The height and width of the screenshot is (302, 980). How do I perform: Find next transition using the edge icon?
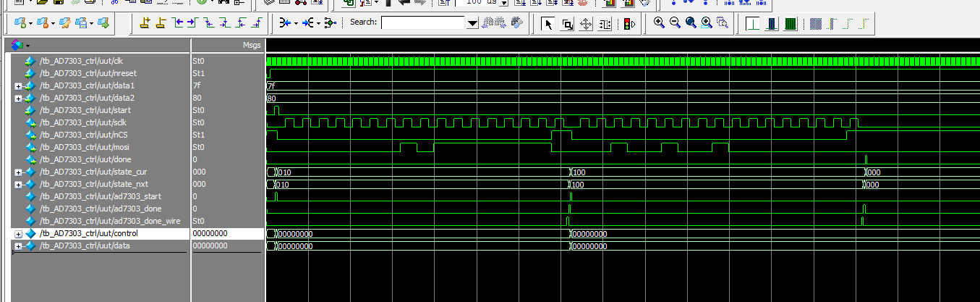[x=192, y=23]
